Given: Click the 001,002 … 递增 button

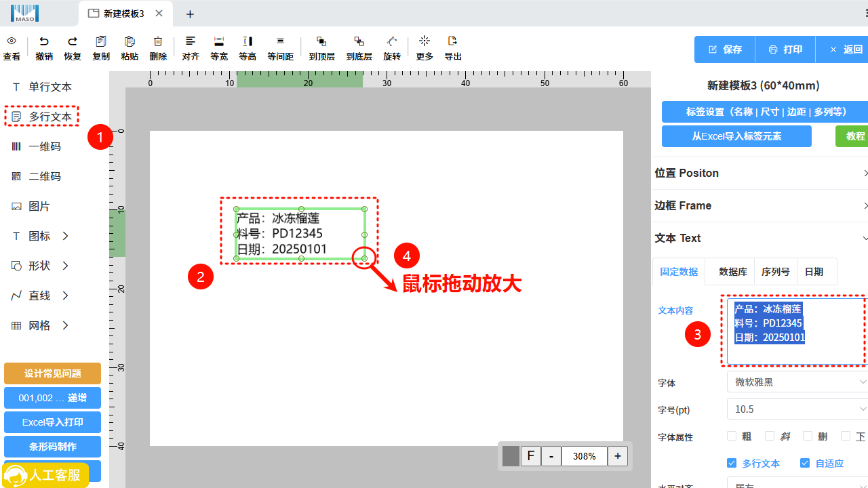Looking at the screenshot, I should (52, 398).
